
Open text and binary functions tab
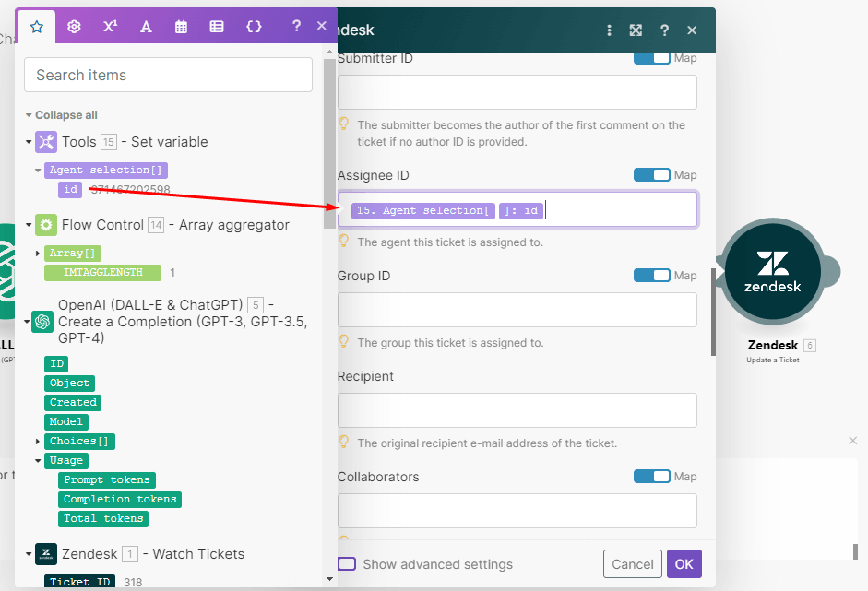coord(146,27)
